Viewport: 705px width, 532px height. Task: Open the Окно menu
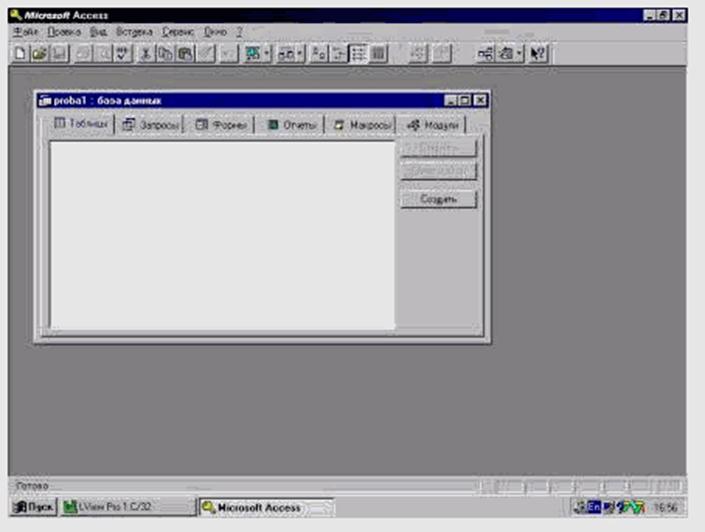215,32
